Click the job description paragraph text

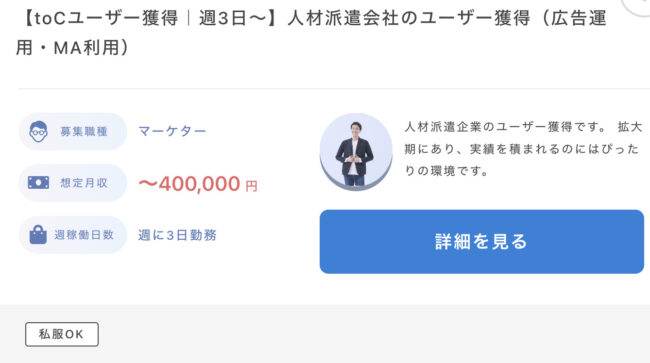pos(523,149)
